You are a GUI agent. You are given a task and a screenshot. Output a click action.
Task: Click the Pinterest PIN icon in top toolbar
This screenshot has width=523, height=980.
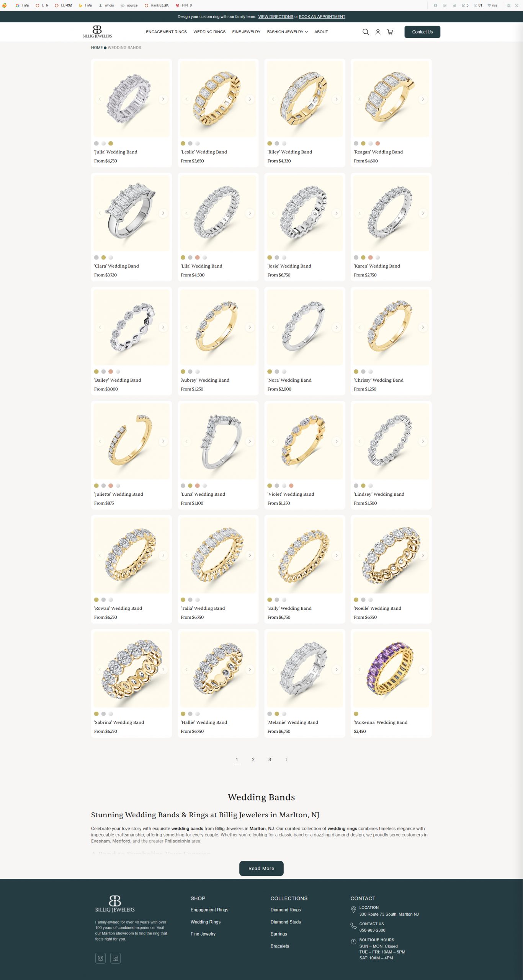pyautogui.click(x=178, y=5)
